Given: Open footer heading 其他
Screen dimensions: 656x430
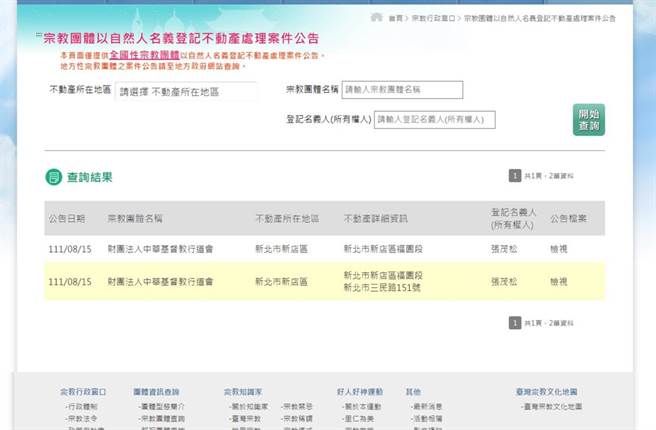Looking at the screenshot, I should coord(413,392).
